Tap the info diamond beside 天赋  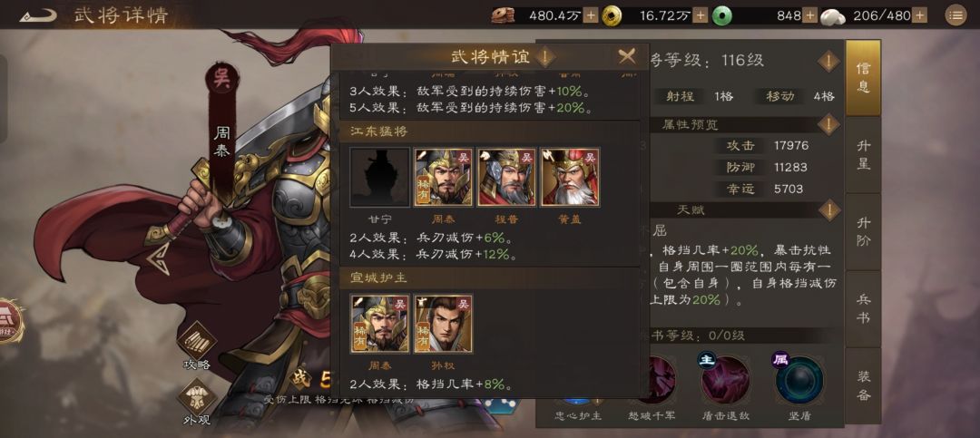(x=828, y=210)
